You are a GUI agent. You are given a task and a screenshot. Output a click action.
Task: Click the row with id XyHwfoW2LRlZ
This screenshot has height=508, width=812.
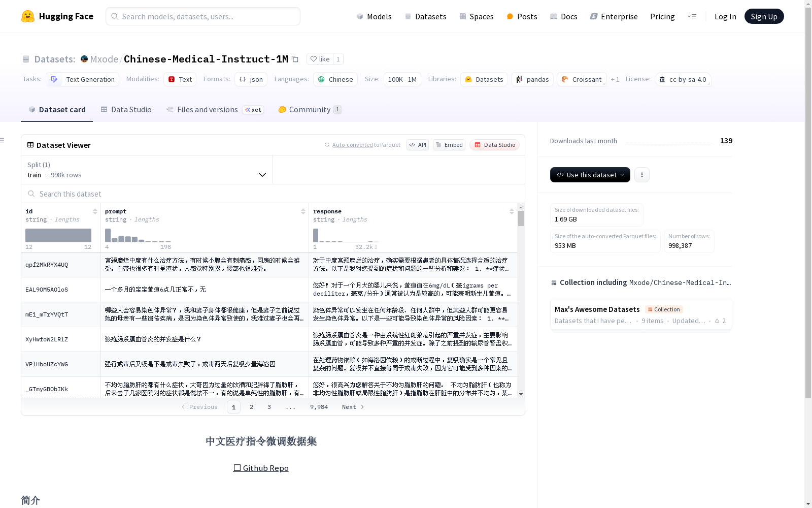[269, 339]
